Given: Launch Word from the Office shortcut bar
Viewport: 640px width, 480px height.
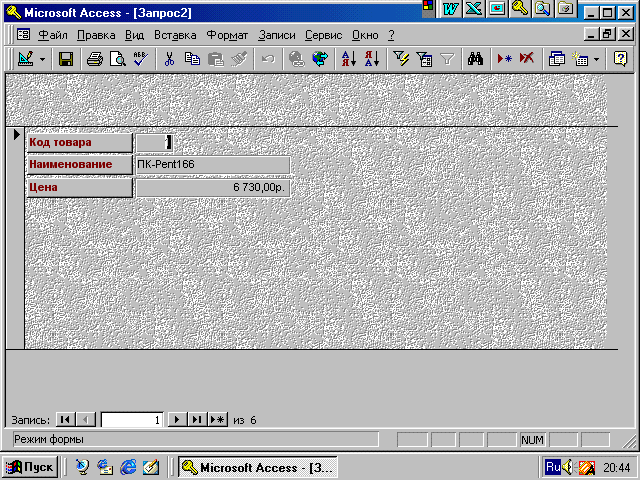Looking at the screenshot, I should (x=451, y=9).
